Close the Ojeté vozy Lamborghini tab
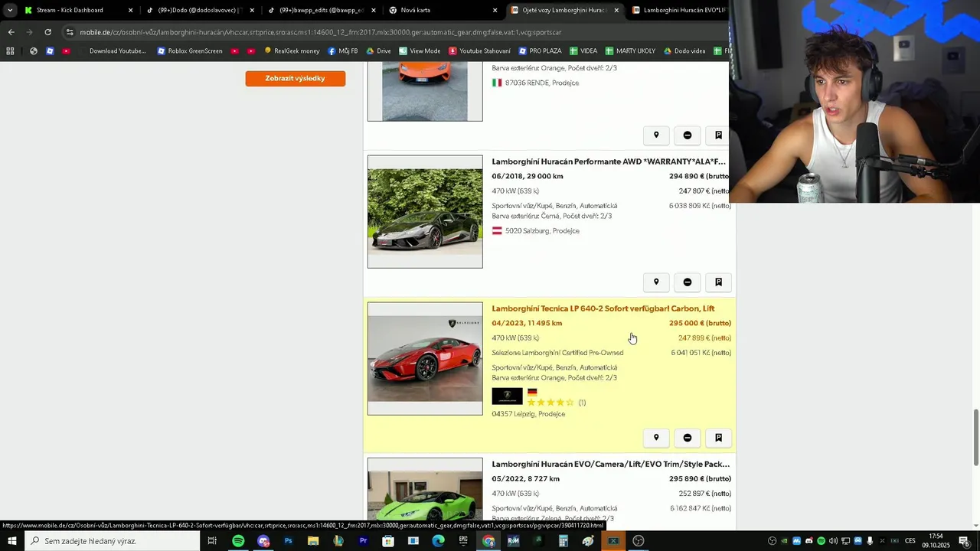 616,10
